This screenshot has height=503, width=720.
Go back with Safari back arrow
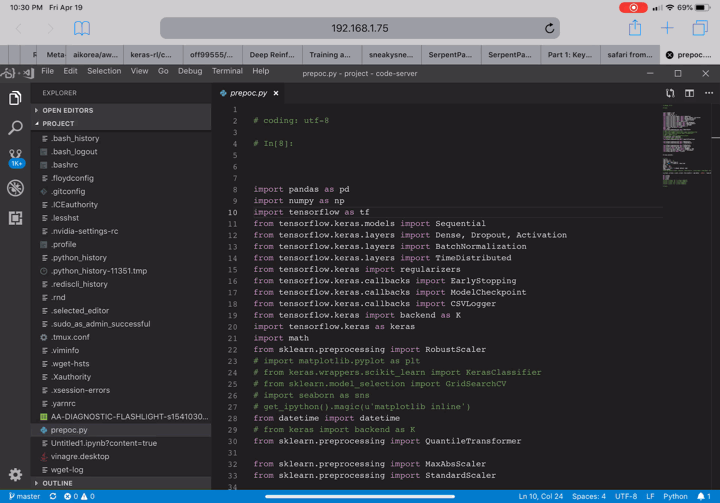19,28
